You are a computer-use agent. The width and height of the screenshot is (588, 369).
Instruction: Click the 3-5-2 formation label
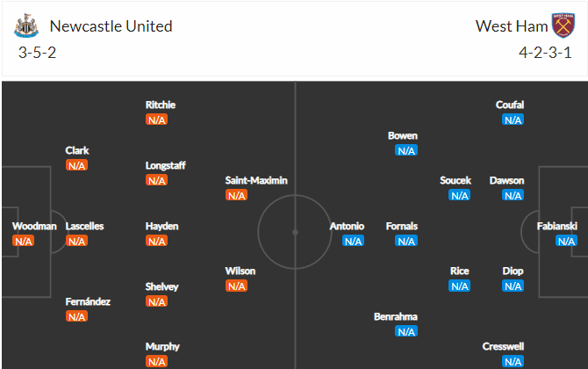37,53
